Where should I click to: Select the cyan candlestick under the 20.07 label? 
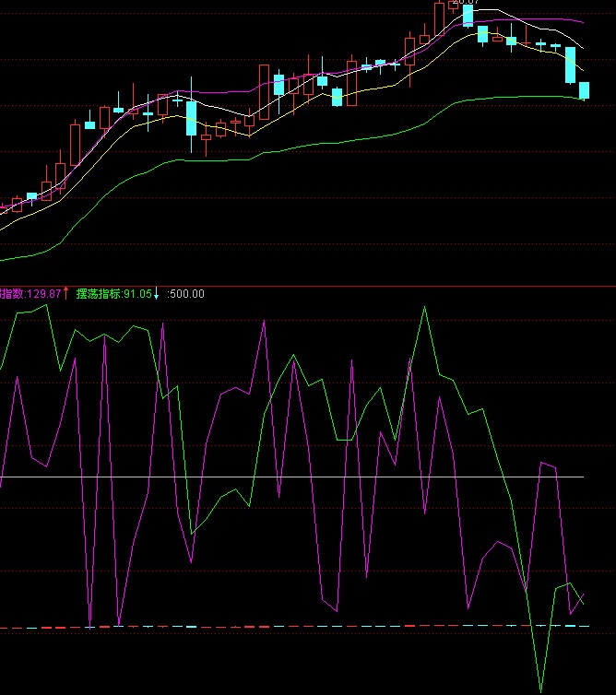(468, 16)
